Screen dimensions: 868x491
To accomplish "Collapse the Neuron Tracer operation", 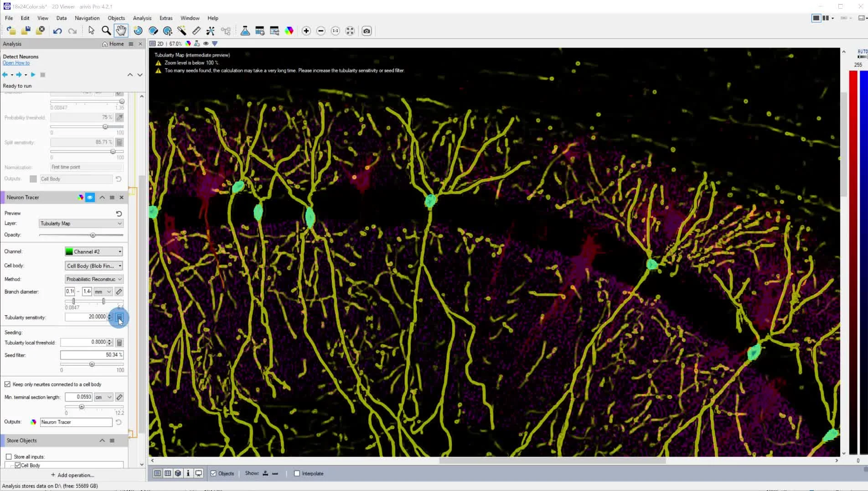I will [x=102, y=197].
